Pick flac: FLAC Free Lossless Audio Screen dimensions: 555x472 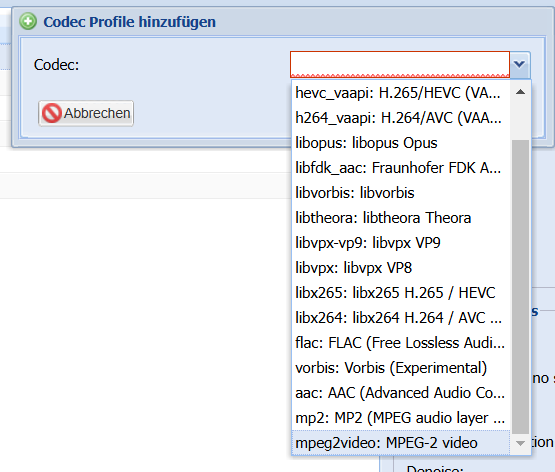pos(401,343)
